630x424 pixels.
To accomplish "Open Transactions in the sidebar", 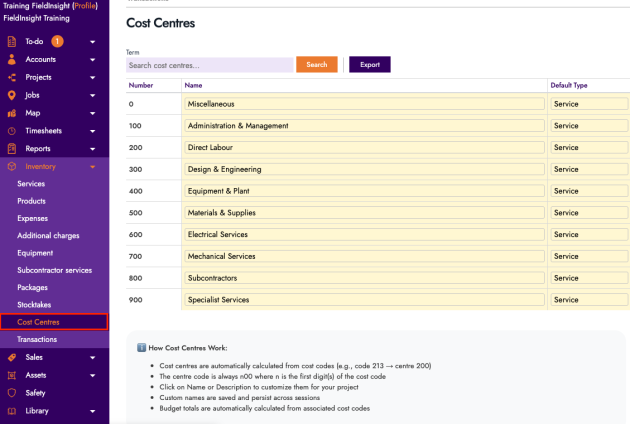I will point(37,340).
